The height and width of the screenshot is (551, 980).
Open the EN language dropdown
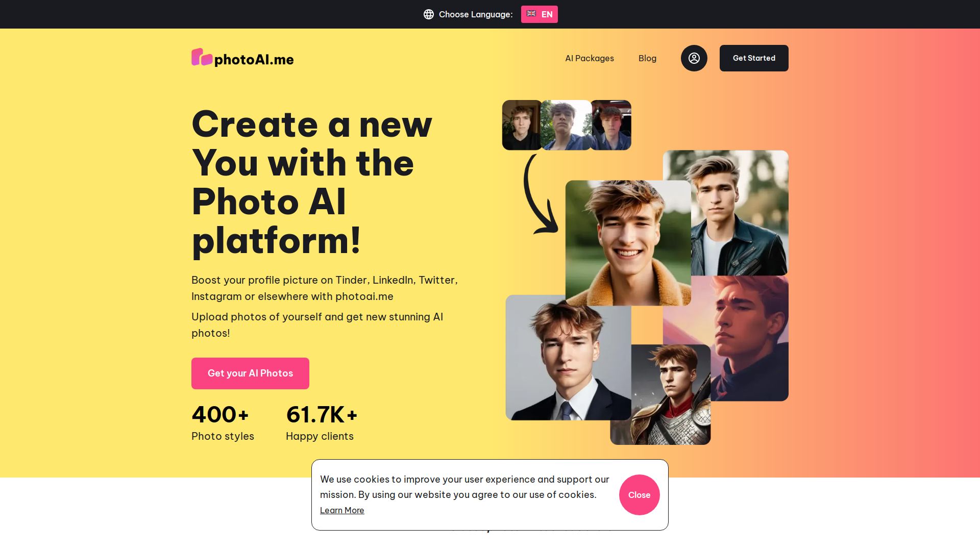pos(539,14)
